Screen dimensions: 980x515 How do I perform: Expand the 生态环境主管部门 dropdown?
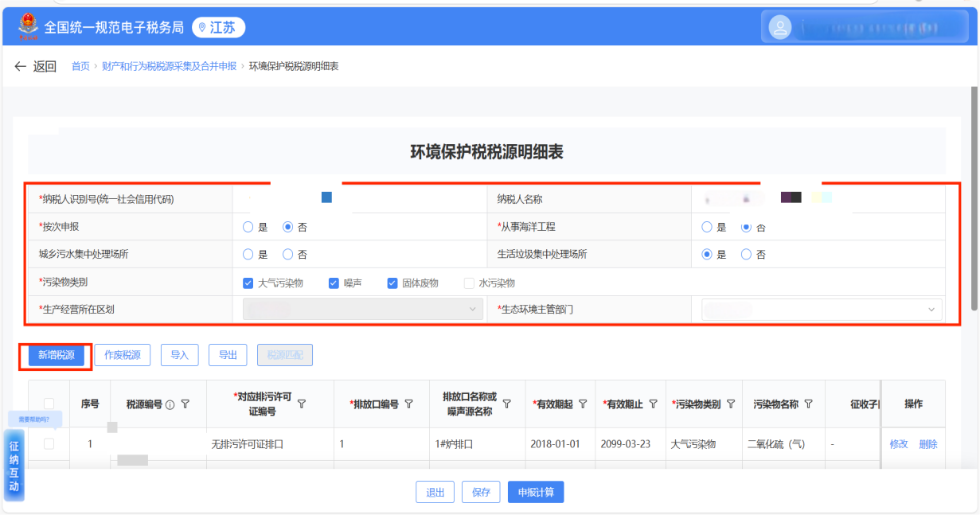coord(821,309)
